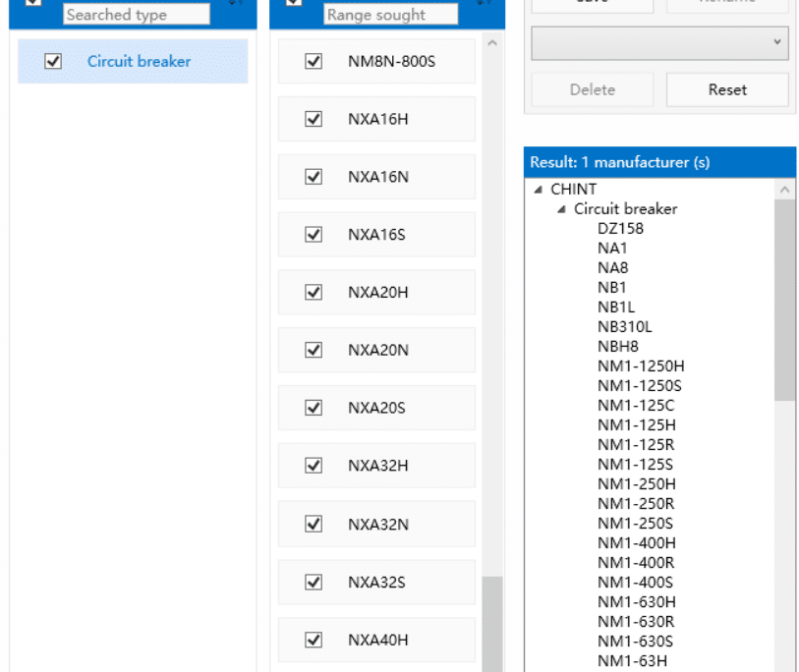Toggle the NXA20H range checkbox
799x672 pixels.
tap(314, 292)
